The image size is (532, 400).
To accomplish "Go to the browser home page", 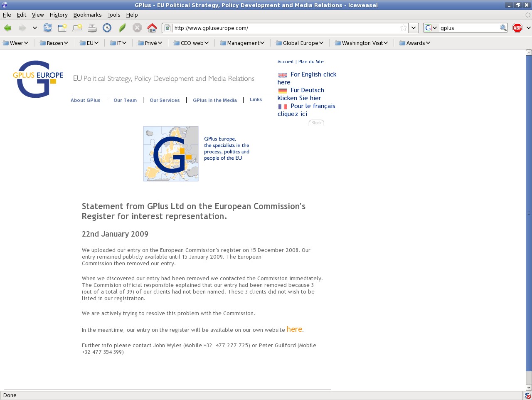I will (152, 28).
